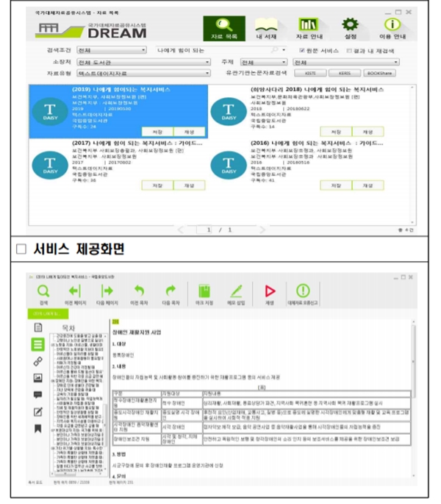Viewport: 441px width, 504px height.
Task: Click 재생 for the 2016 result
Action: pos(367,185)
